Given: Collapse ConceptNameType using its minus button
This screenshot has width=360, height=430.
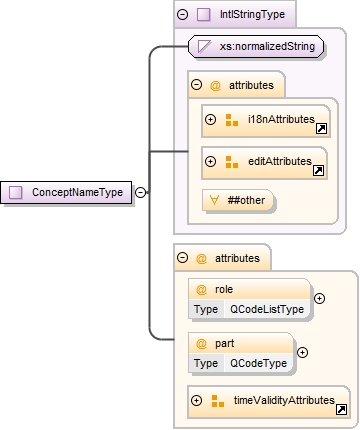Looking at the screenshot, I should (x=140, y=192).
